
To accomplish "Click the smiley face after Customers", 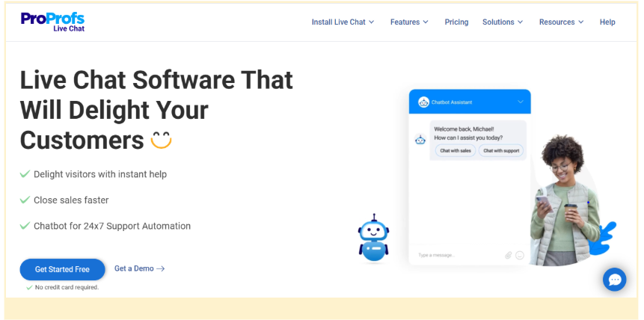I will (x=161, y=140).
